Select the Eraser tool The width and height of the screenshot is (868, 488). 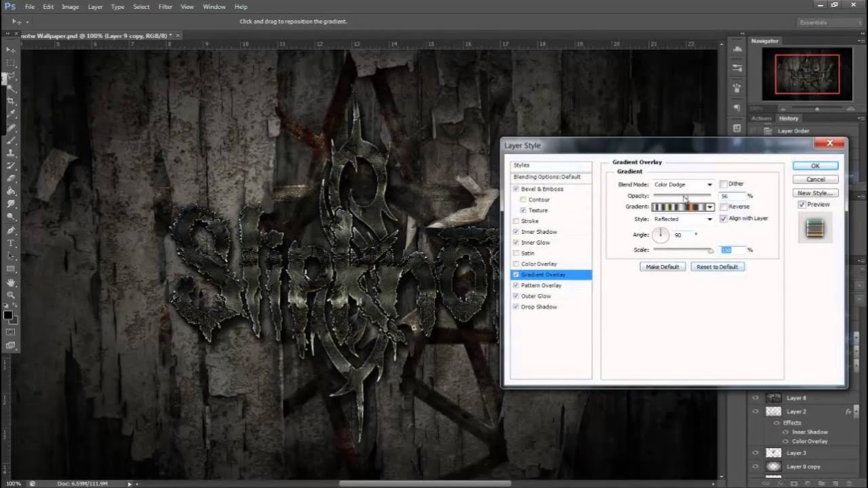coord(11,178)
